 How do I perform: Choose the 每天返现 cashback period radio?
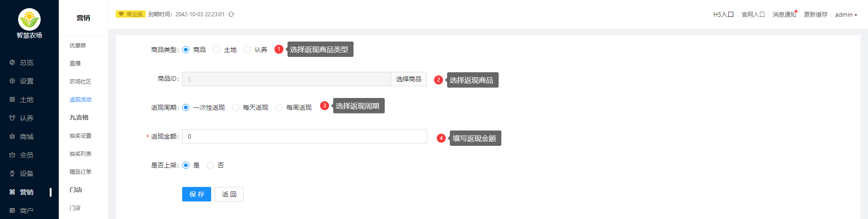click(236, 107)
